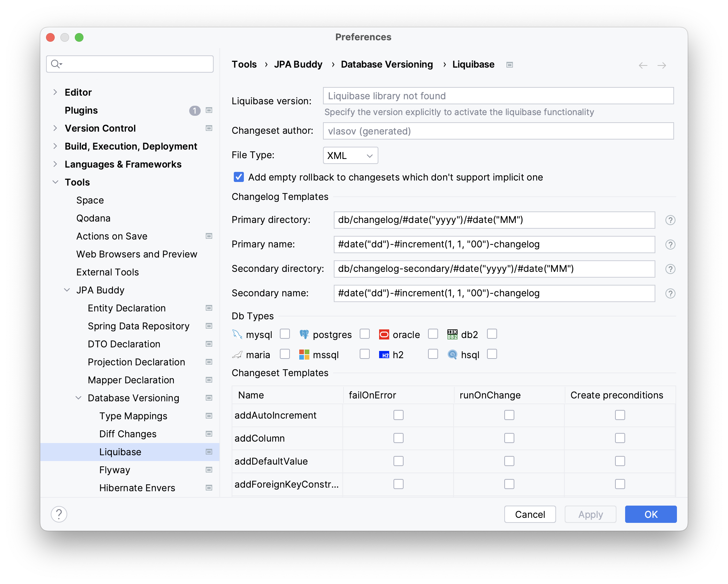This screenshot has height=584, width=728.
Task: Select Web Browsers and Preview
Action: [137, 254]
